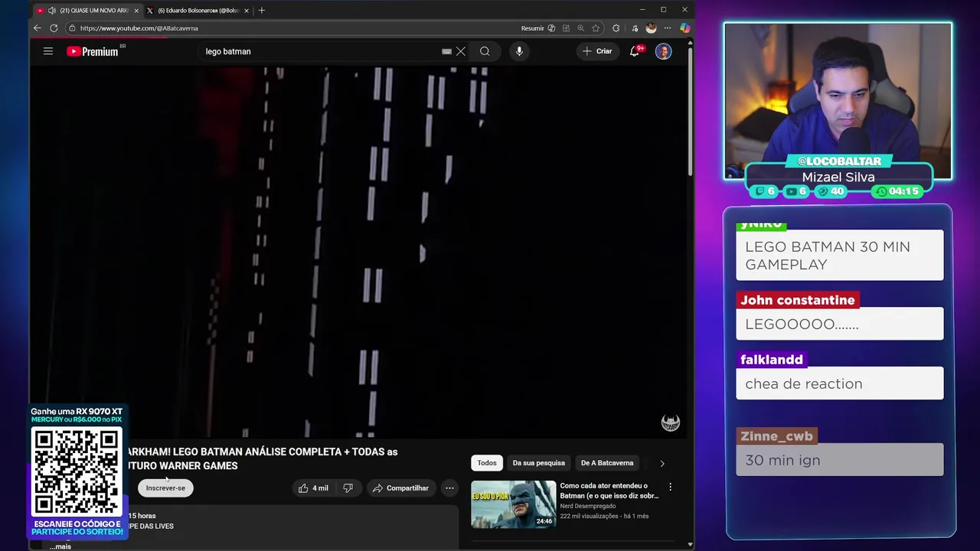
Task: Open the on-screen keyboard icon in search
Action: point(446,51)
